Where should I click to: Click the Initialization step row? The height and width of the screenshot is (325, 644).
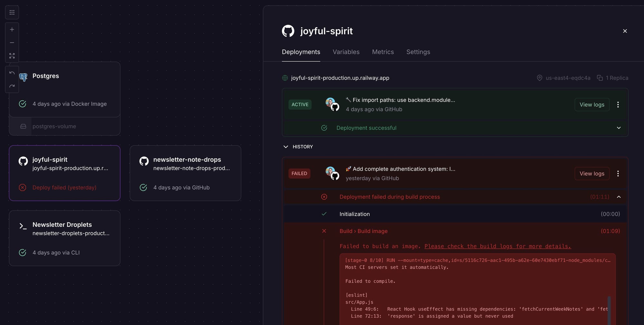455,214
